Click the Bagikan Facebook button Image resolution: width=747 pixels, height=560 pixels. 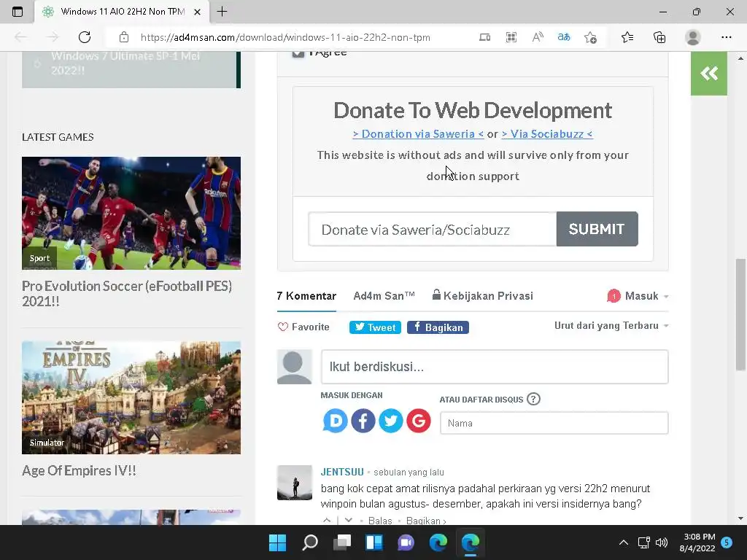pyautogui.click(x=438, y=327)
